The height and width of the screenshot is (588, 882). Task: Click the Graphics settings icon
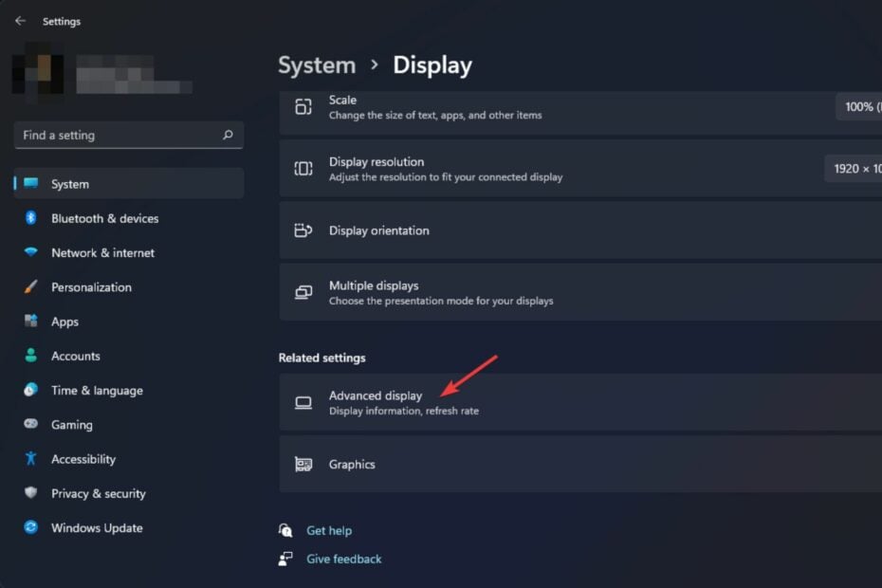[303, 464]
